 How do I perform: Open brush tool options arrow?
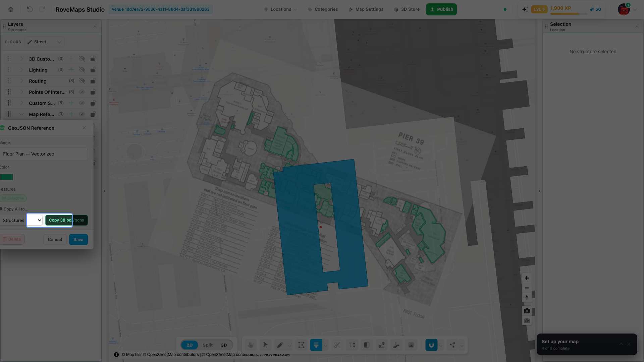pyautogui.click(x=325, y=346)
